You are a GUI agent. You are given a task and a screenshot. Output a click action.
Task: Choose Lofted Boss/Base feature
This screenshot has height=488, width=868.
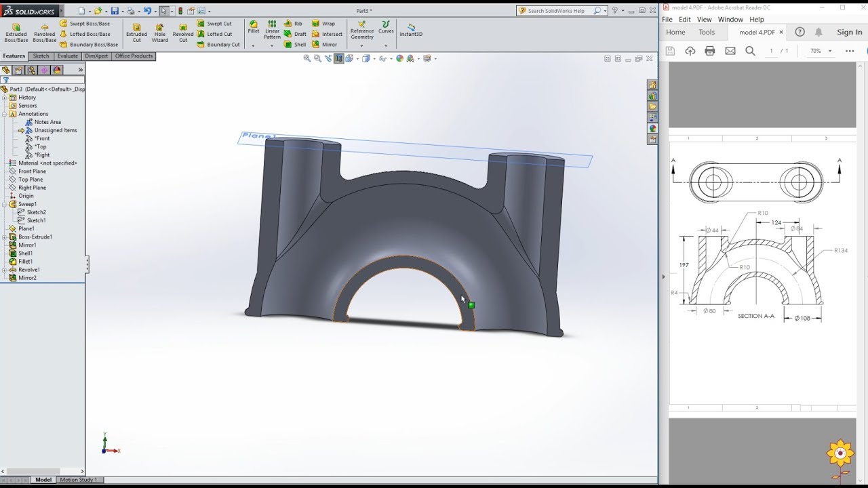(85, 34)
